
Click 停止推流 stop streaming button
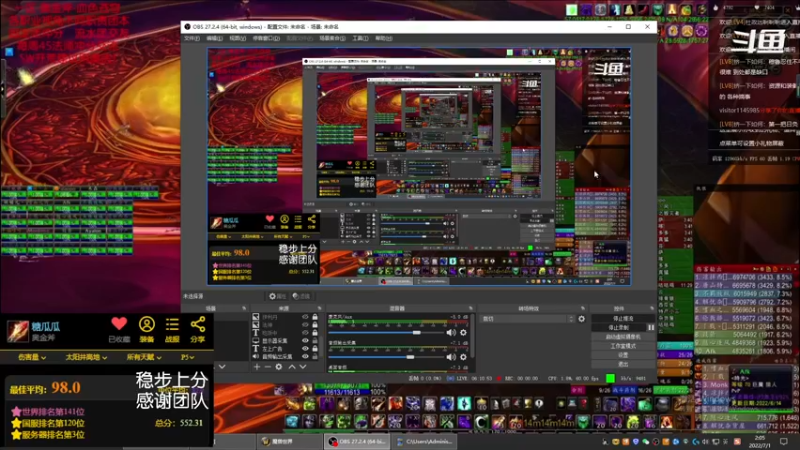[x=623, y=318]
